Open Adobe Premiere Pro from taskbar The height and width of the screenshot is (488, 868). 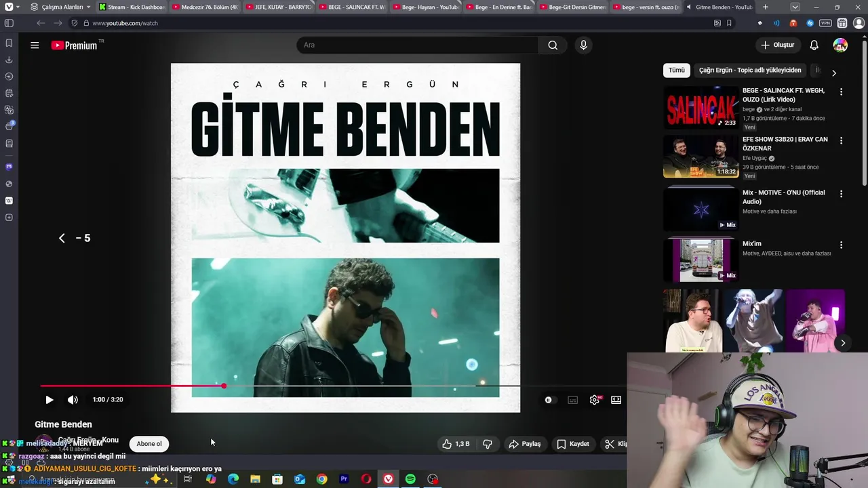344,479
